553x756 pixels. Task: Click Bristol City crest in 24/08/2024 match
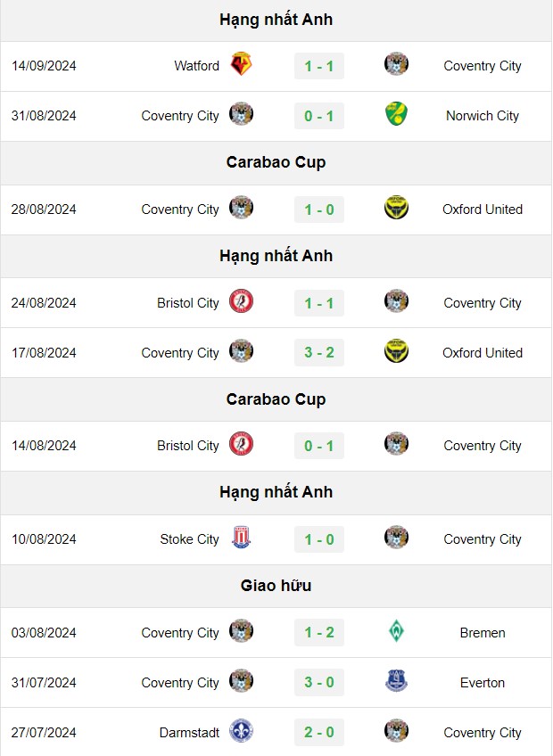click(241, 301)
